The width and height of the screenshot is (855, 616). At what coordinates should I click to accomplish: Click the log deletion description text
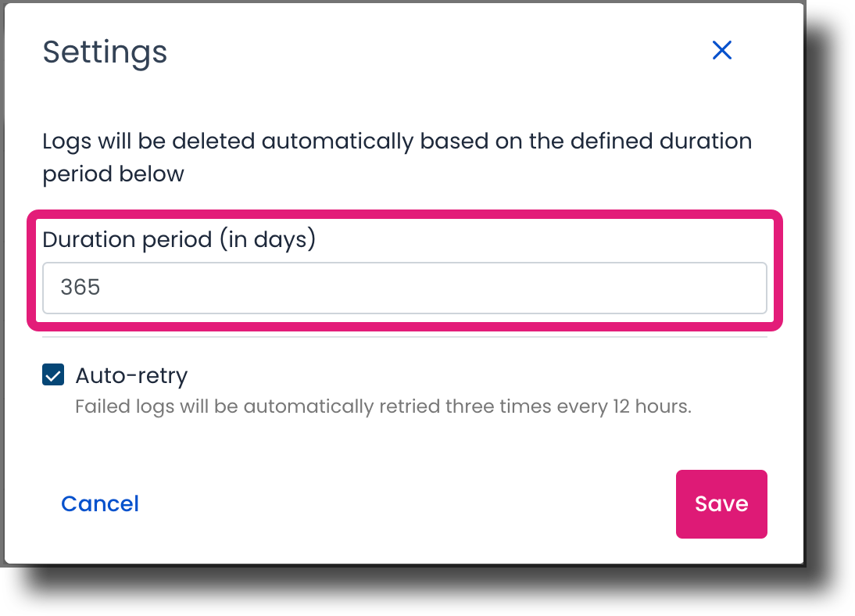click(396, 156)
